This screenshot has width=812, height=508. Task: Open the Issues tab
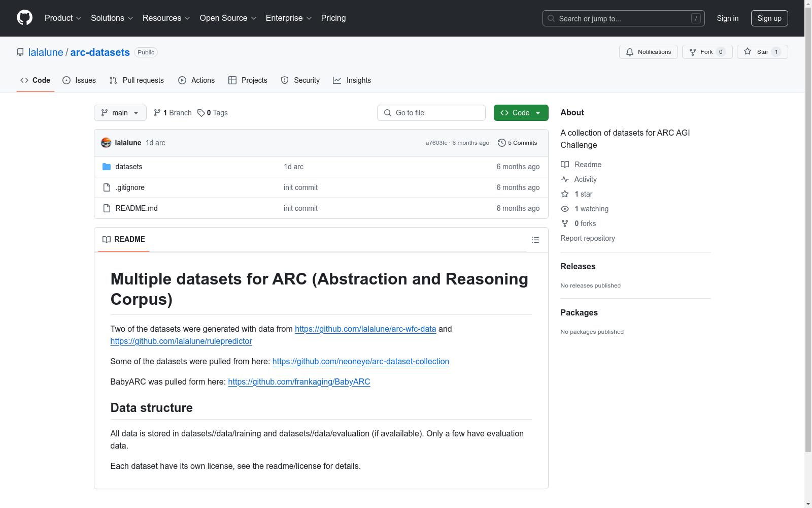point(79,80)
